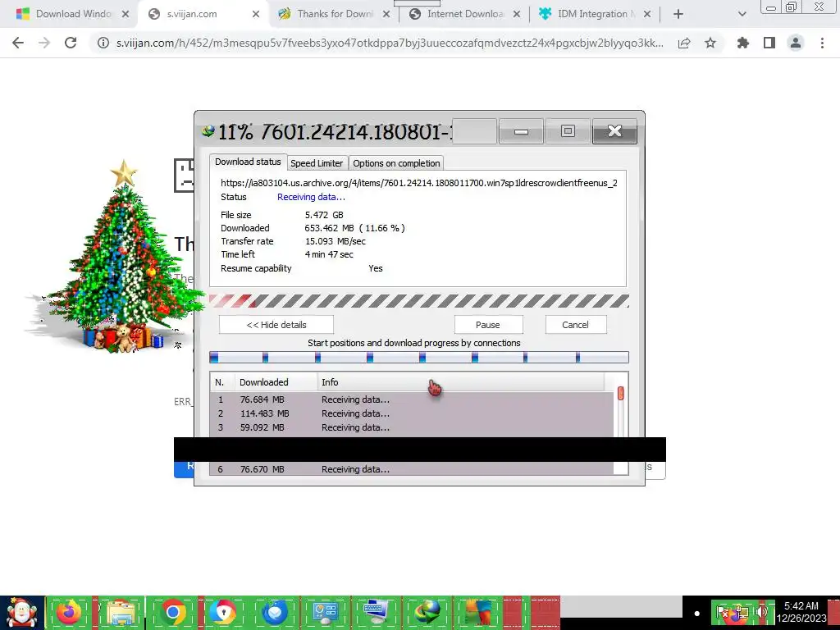Click the site information icon
The height and width of the screenshot is (630, 840).
[103, 43]
